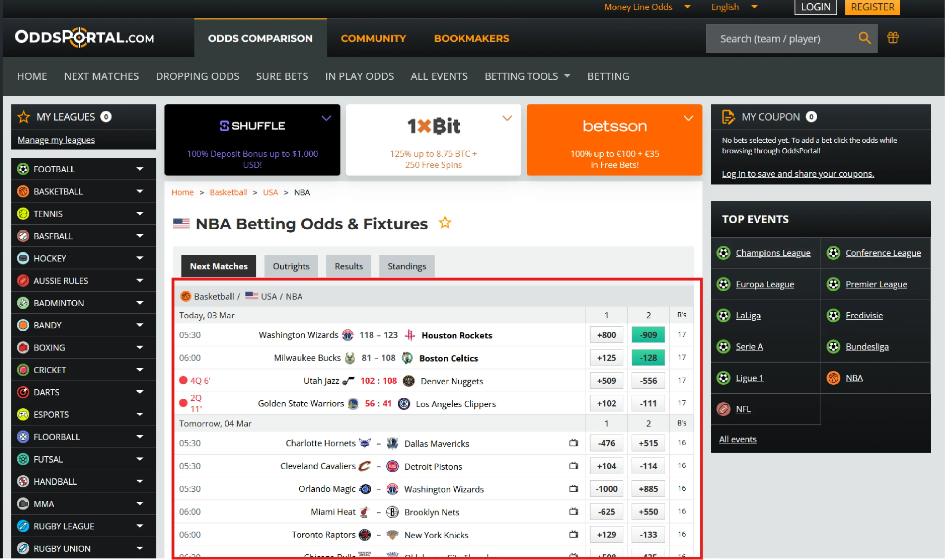Click the NBA basketball icon in Top Events
Image resolution: width=945 pixels, height=560 pixels.
click(x=833, y=378)
